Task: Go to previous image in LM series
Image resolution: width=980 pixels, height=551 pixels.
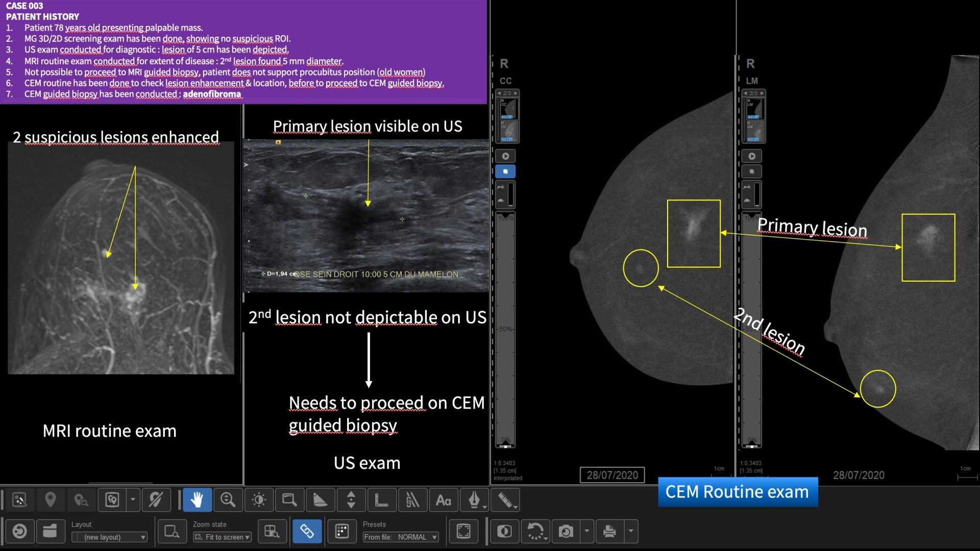Action: coord(745,93)
